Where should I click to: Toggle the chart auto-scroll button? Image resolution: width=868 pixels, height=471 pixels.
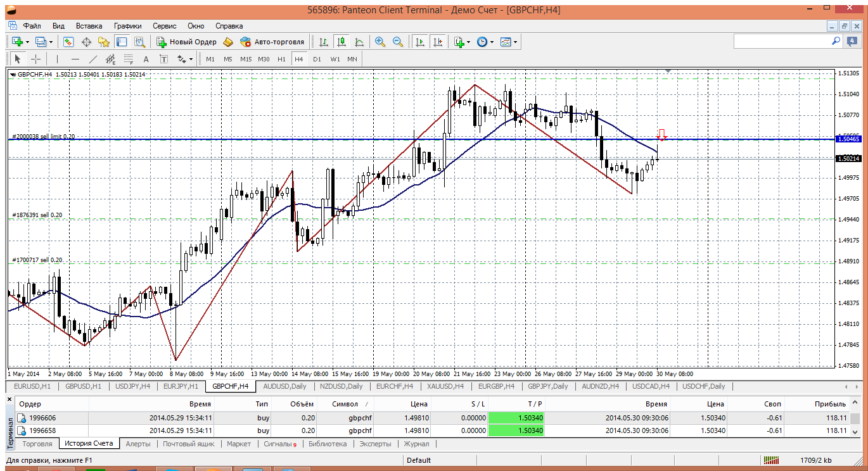click(x=419, y=42)
